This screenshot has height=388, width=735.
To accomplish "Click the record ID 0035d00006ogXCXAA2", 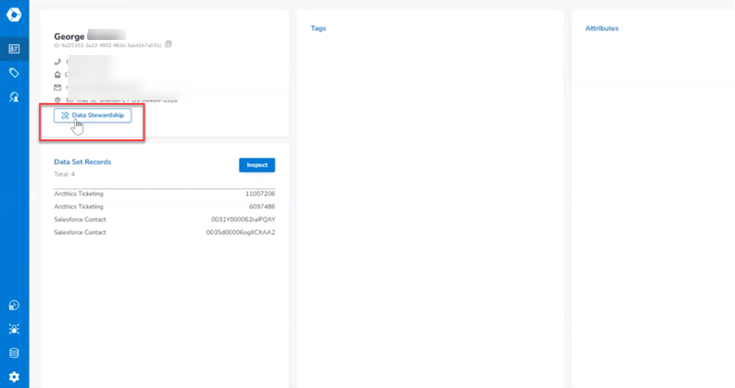I will [241, 232].
